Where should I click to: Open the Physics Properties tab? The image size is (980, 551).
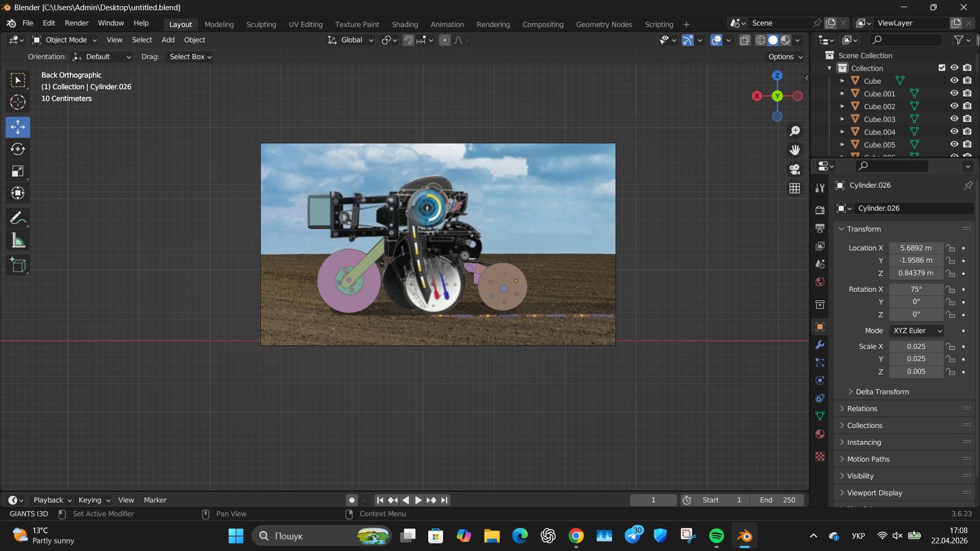820,380
